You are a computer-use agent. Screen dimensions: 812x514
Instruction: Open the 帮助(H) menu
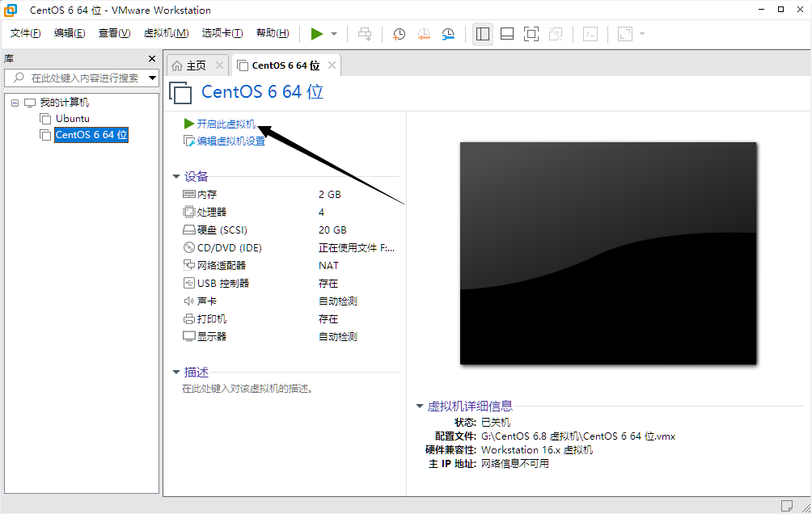click(x=273, y=33)
